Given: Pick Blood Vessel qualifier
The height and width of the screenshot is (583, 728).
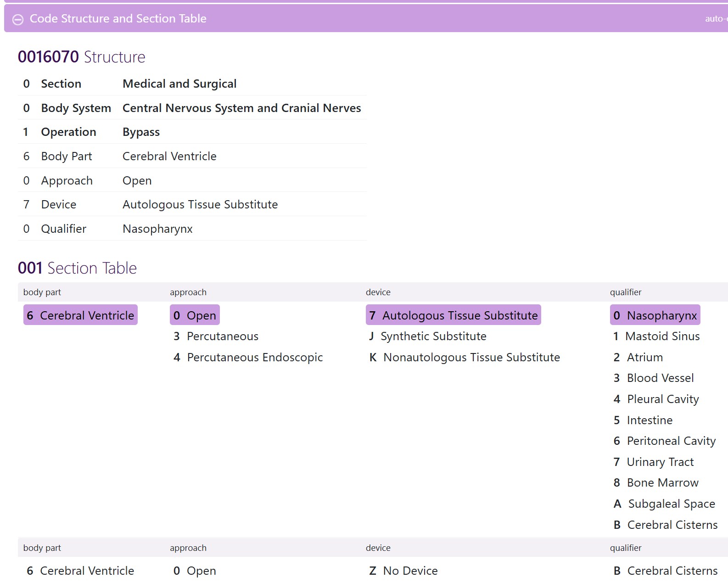Looking at the screenshot, I should tap(654, 378).
